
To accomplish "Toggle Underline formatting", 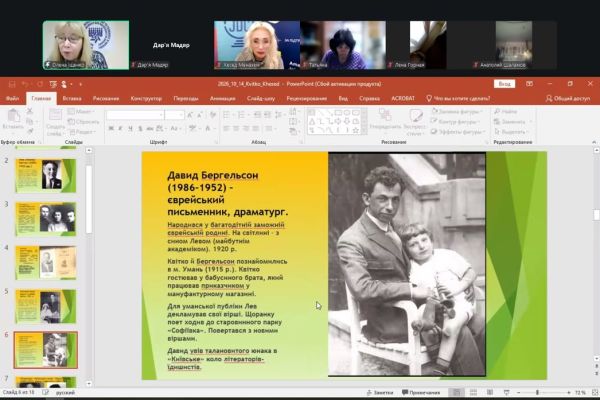I will [x=130, y=129].
